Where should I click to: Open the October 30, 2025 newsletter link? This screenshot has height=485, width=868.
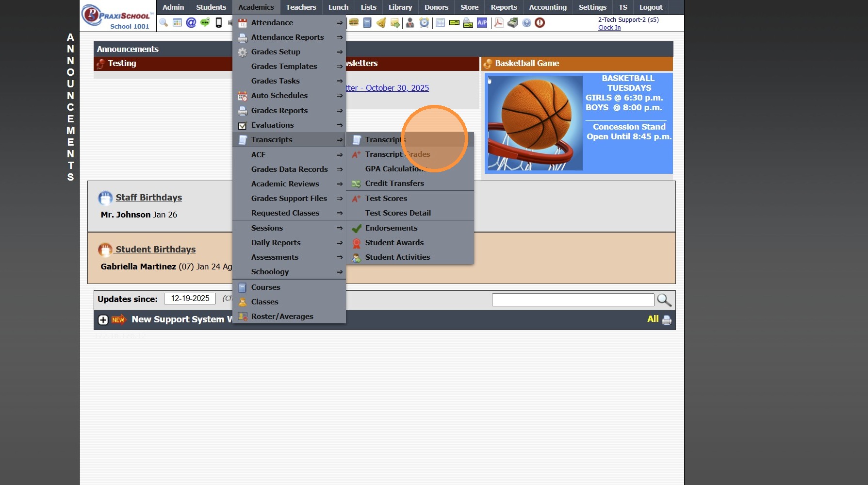pyautogui.click(x=387, y=88)
